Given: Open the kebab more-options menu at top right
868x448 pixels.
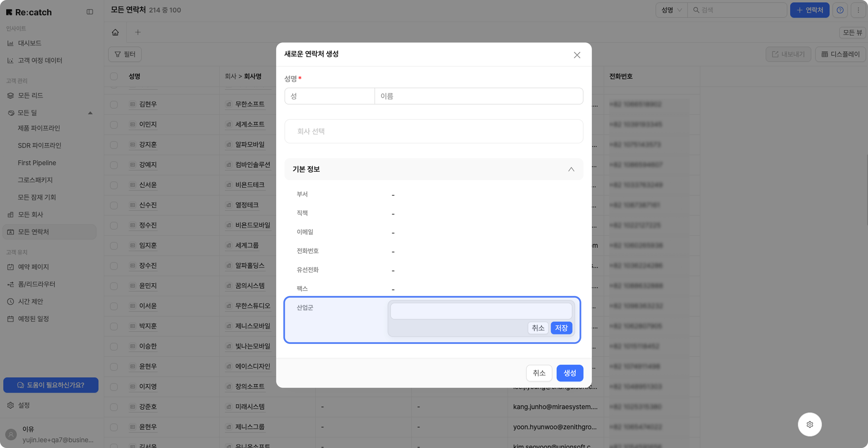Looking at the screenshot, I should click(858, 10).
